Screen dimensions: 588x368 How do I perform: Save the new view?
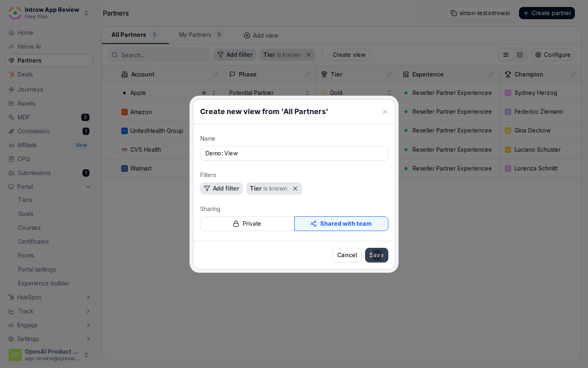pyautogui.click(x=376, y=255)
